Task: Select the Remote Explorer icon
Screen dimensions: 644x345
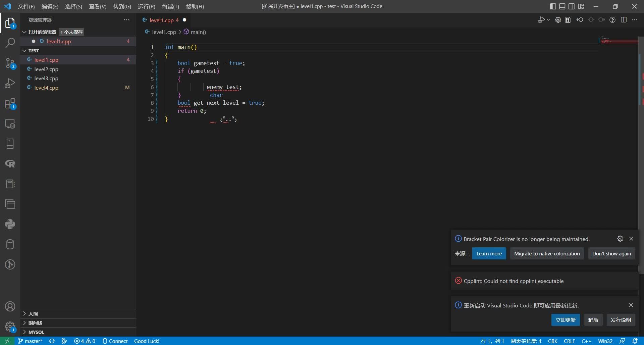Action: point(10,124)
